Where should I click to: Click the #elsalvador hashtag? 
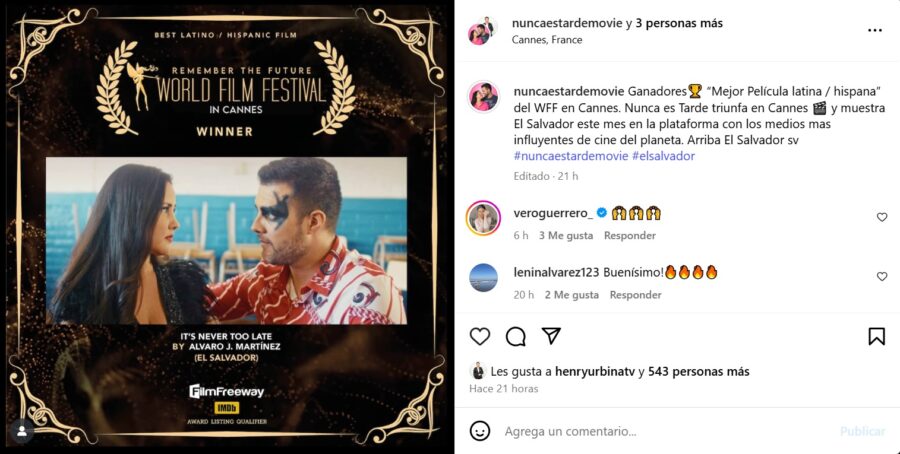pos(664,156)
